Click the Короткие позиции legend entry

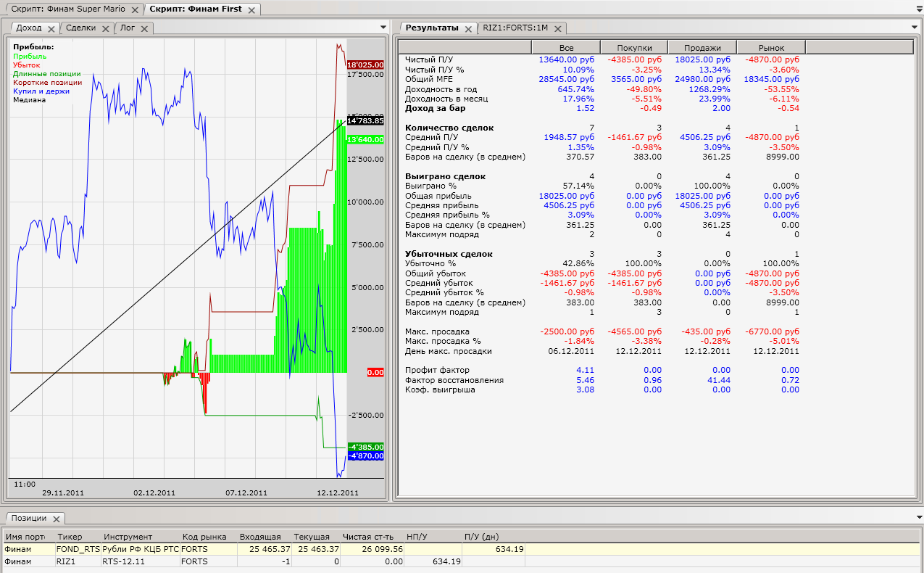(x=47, y=82)
